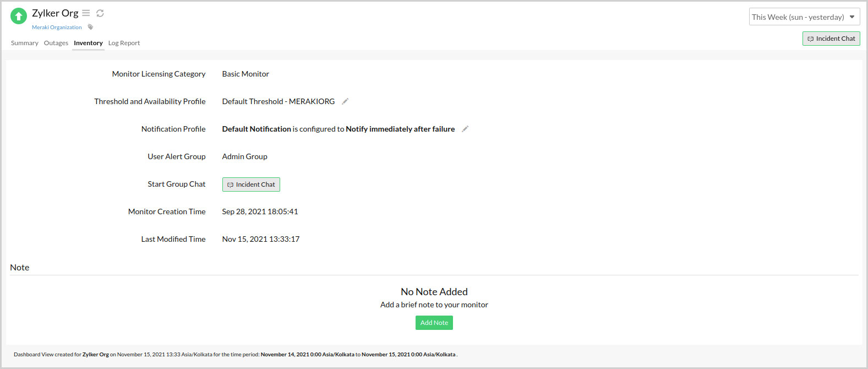868x369 pixels.
Task: Click the Dashboard View footer text
Action: point(236,355)
